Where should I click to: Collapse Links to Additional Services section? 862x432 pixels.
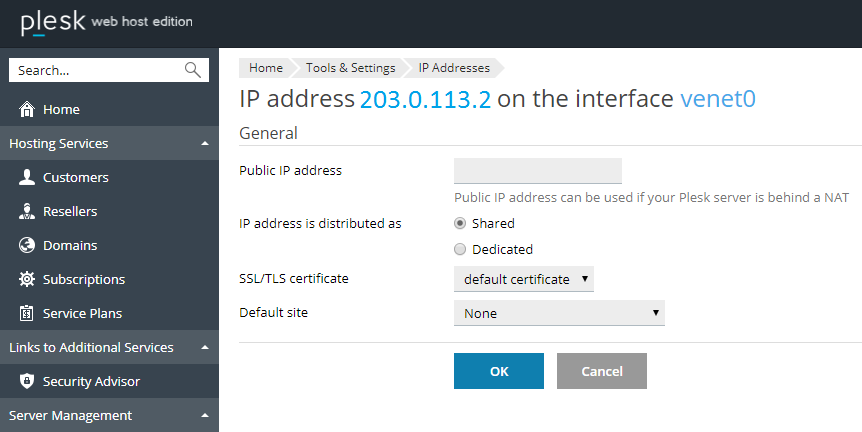pos(204,348)
